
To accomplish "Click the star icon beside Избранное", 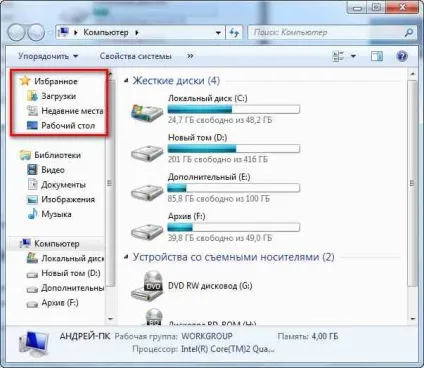I will point(25,81).
